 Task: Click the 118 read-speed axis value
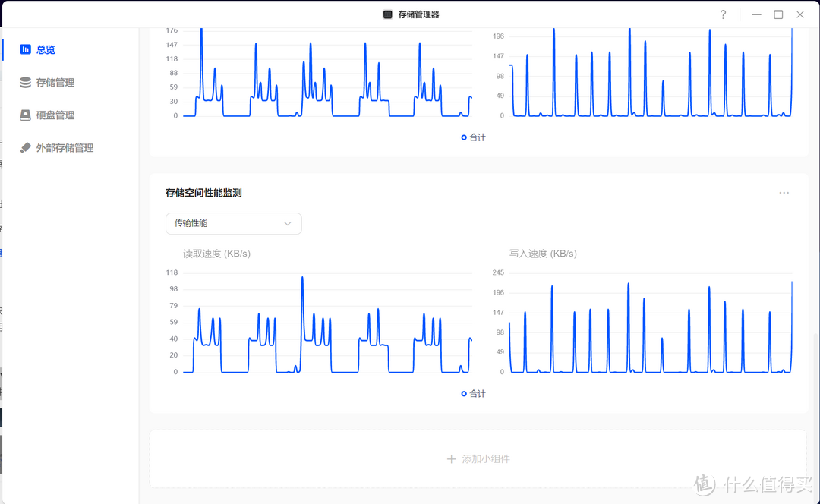click(172, 272)
